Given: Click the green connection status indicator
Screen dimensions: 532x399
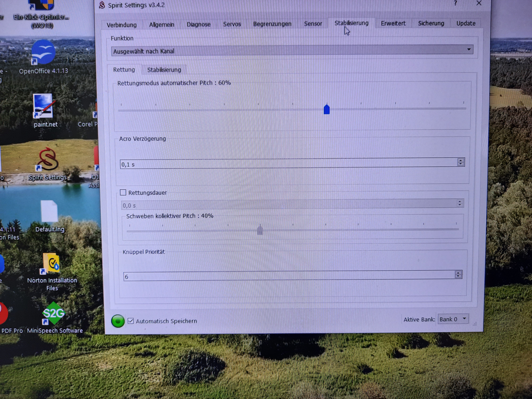Looking at the screenshot, I should [118, 321].
